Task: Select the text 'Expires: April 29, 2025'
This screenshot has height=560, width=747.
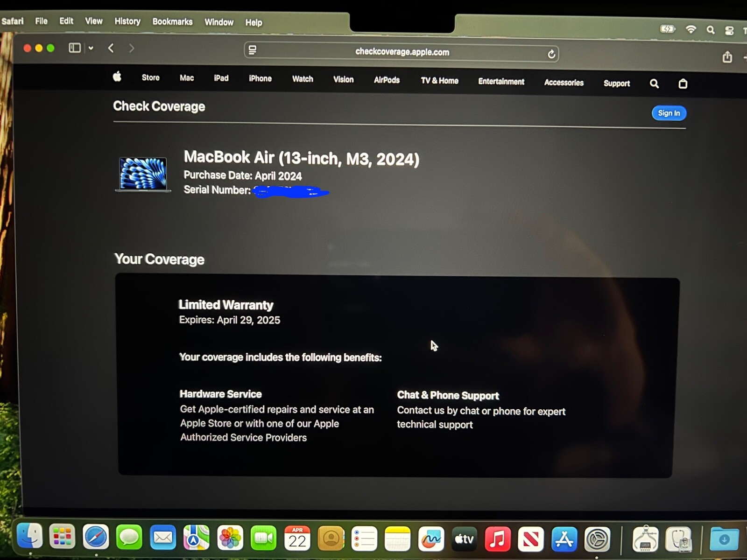Action: (x=229, y=320)
